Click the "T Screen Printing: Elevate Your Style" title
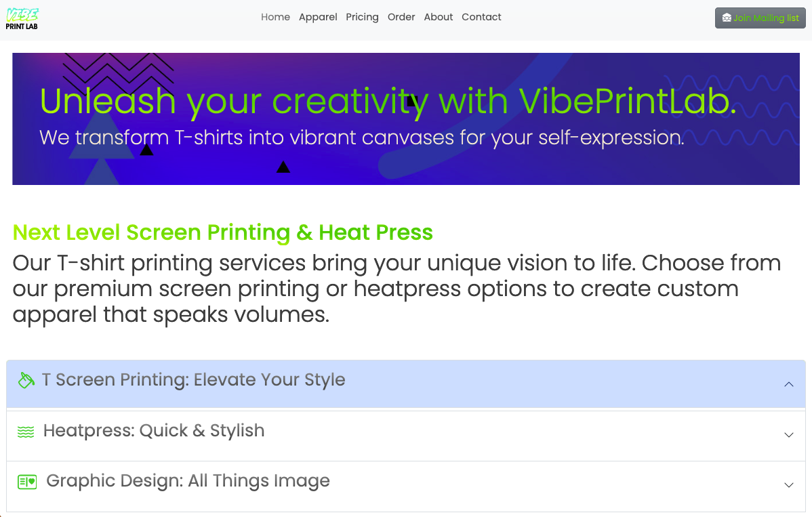Screen dimensions: 812x517 click(x=193, y=380)
